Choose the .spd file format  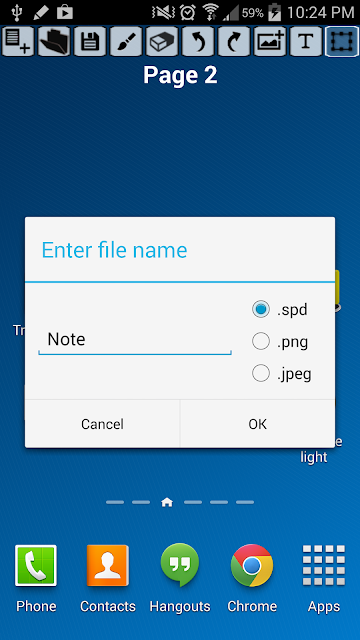click(x=280, y=309)
